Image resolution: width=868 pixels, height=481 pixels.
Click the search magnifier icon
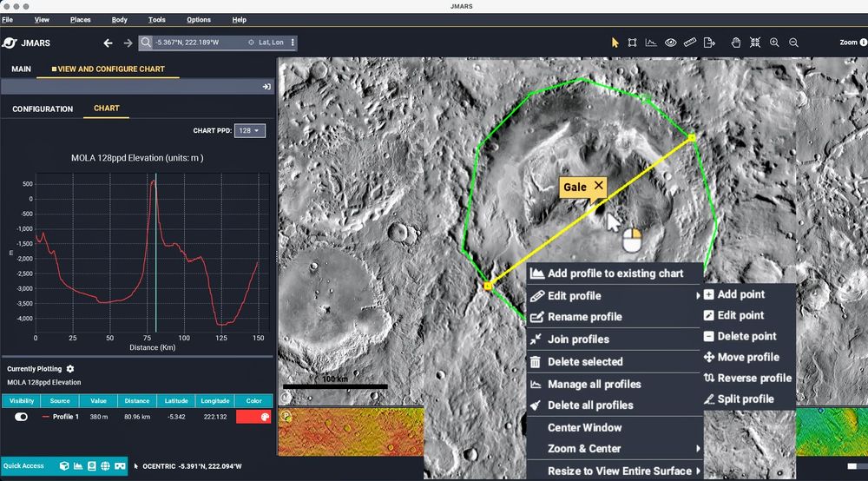[146, 42]
